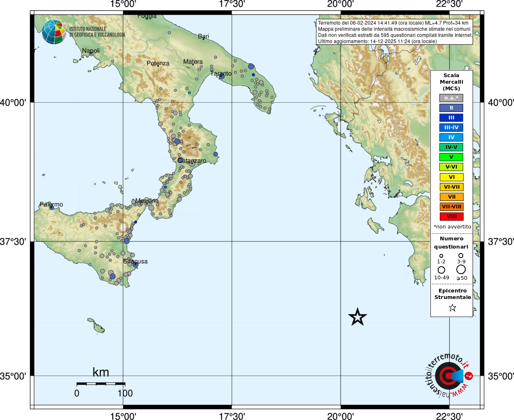This screenshot has width=514, height=420.
Task: Click the epicenter star on the map
Action: (357, 317)
